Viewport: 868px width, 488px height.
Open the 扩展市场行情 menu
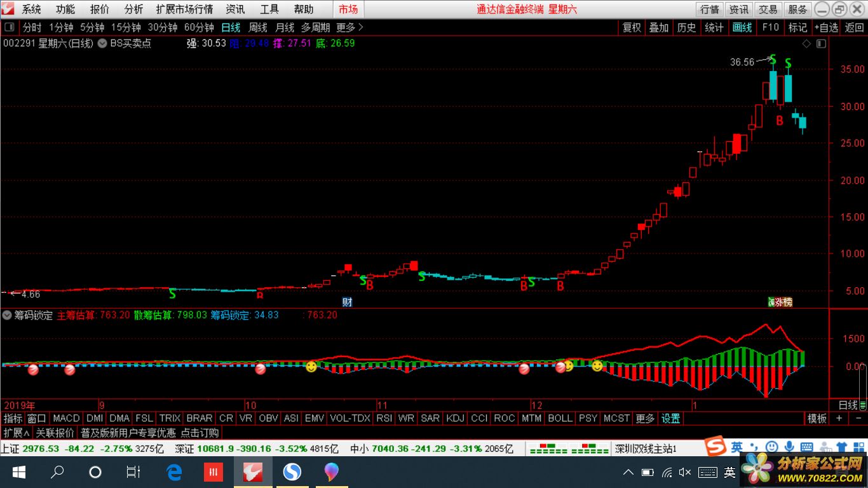click(x=185, y=10)
